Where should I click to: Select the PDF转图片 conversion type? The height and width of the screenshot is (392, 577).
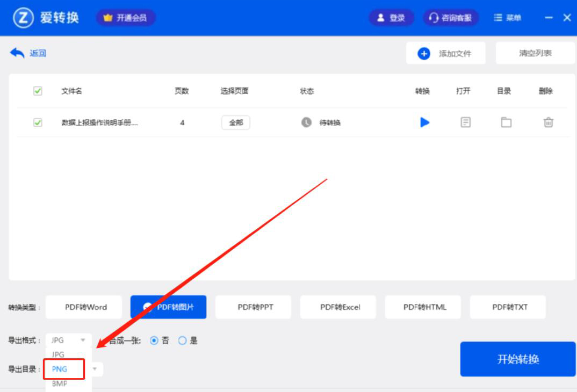[x=169, y=307]
